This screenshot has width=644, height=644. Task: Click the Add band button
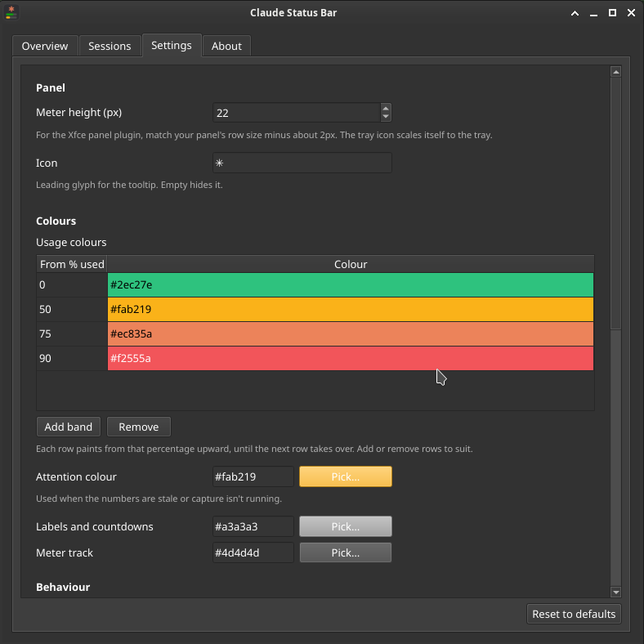click(x=68, y=427)
